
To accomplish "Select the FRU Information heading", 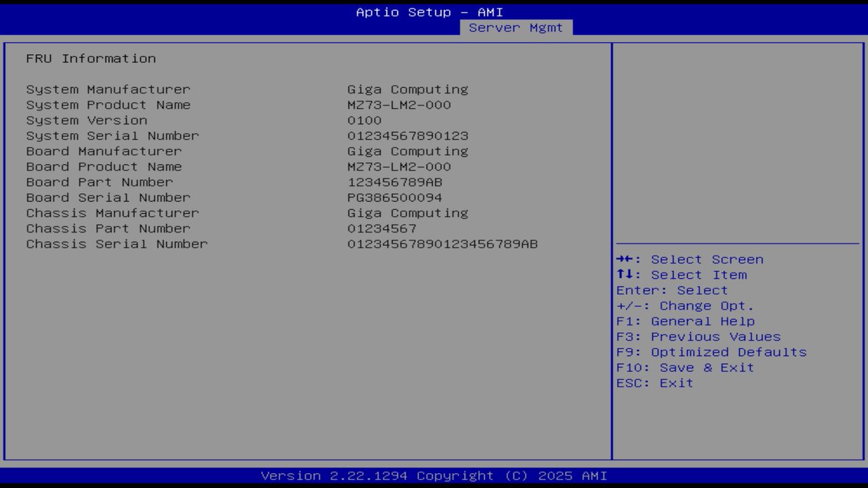I will [91, 58].
